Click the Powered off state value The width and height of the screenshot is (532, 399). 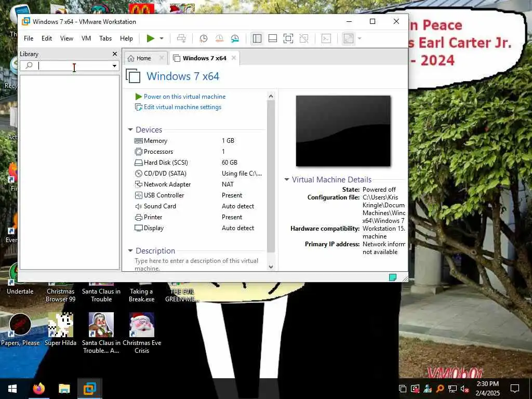coord(379,190)
